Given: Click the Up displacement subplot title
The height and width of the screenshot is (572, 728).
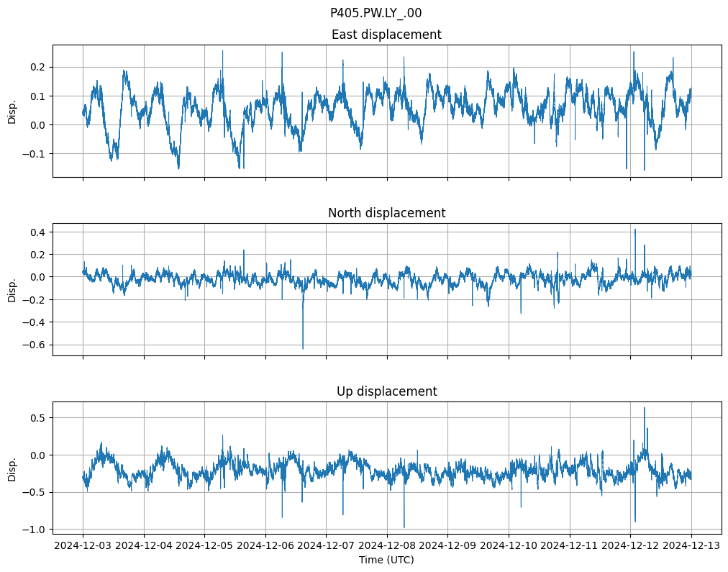Looking at the screenshot, I should [x=386, y=391].
